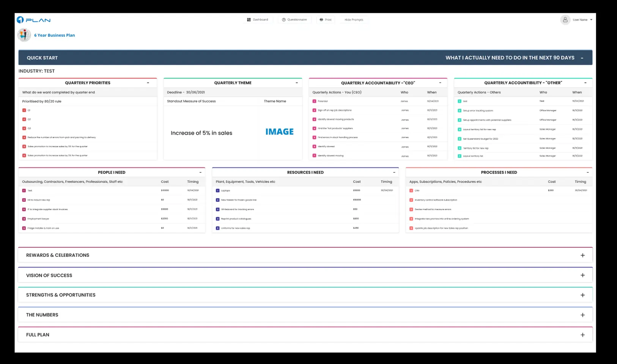Click badge next to Setup error tracking system
Screen dimensions: 617x364
[460, 111]
